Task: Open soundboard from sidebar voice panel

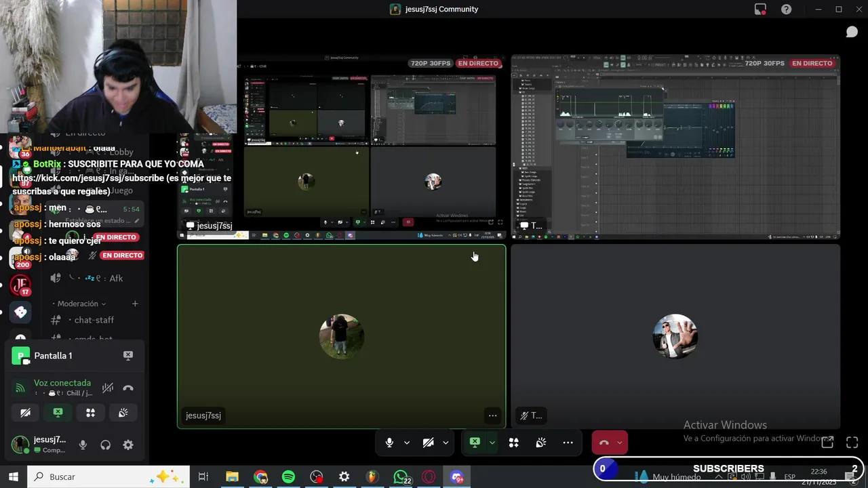Action: coord(123,412)
